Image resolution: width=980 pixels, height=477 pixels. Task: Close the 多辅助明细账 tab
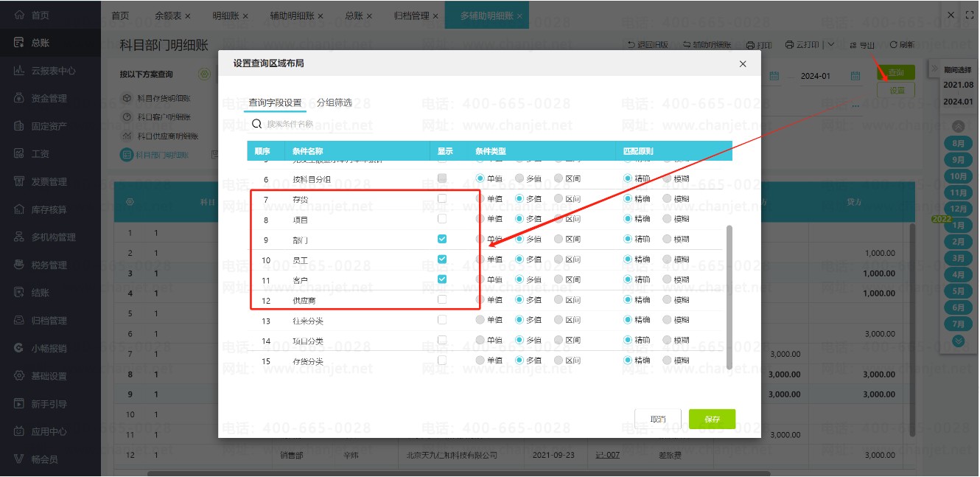(520, 15)
